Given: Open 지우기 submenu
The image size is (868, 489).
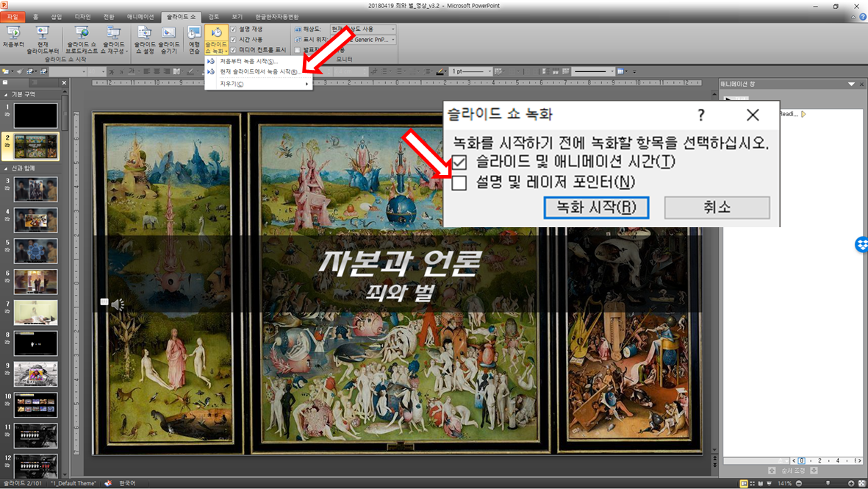Looking at the screenshot, I should pyautogui.click(x=258, y=84).
